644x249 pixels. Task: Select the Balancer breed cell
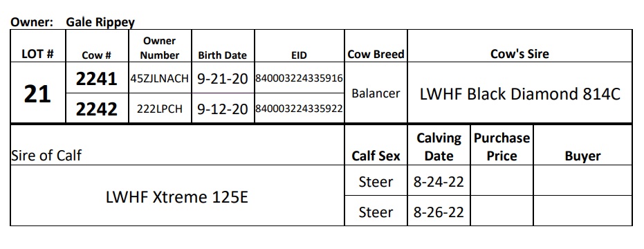pos(376,93)
